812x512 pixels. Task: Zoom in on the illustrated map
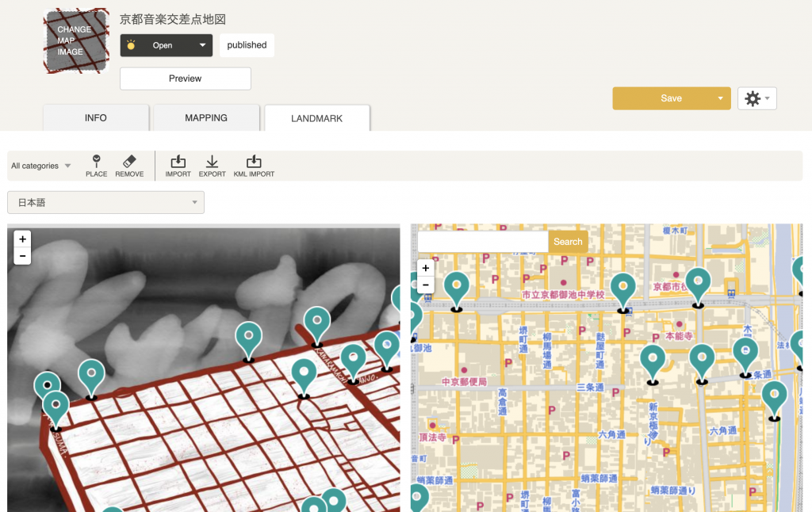click(x=22, y=238)
